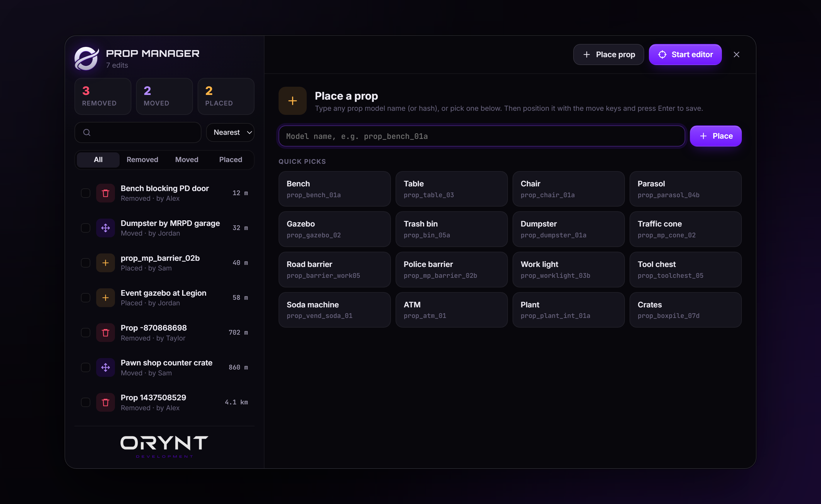
Task: Pick the Traffic cone quick pick
Action: tap(685, 229)
